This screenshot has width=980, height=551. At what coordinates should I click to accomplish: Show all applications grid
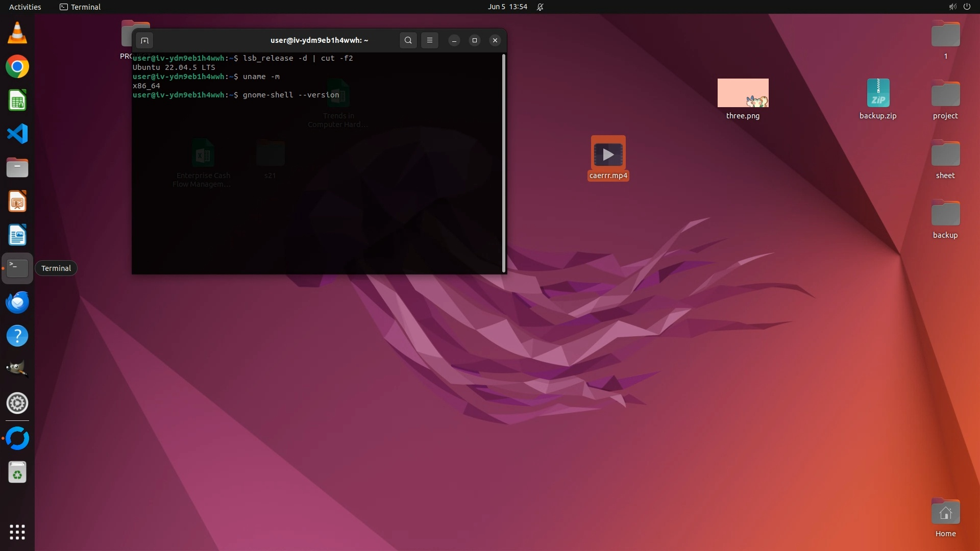coord(17,532)
